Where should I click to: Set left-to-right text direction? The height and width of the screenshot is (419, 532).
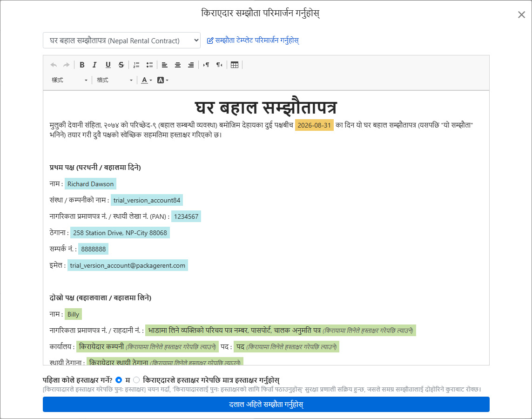(206, 65)
